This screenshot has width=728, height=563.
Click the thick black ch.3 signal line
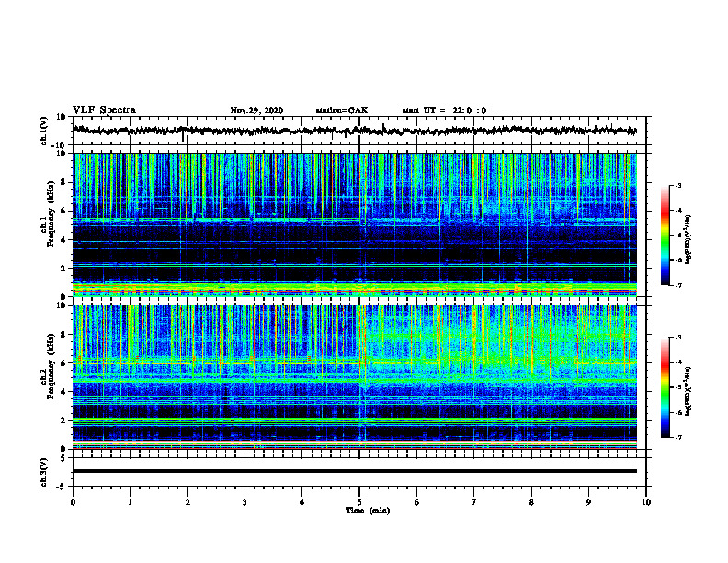[x=355, y=471]
